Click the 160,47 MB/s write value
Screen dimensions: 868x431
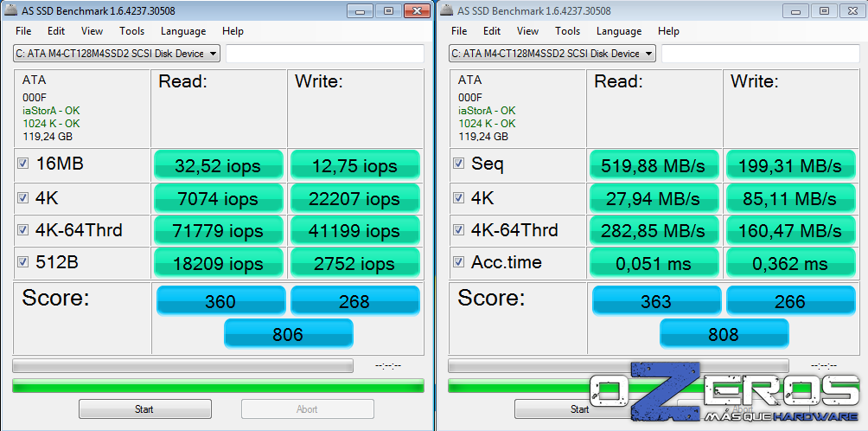pos(791,230)
